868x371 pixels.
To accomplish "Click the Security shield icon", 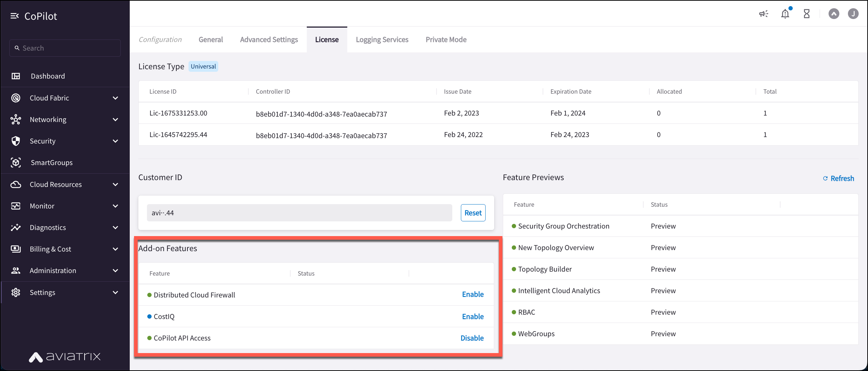I will click(16, 141).
